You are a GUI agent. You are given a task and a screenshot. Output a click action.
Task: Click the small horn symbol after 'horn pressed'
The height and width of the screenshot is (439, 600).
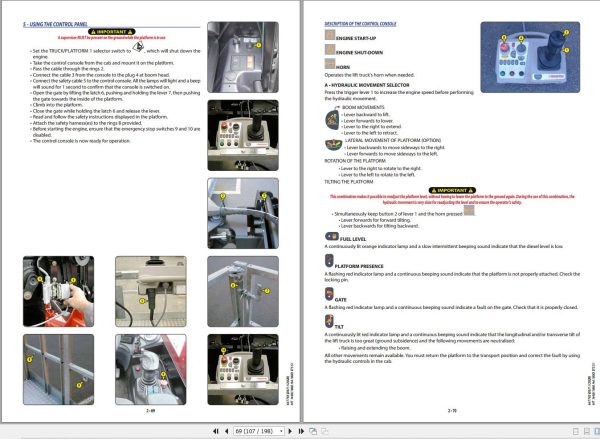pos(469,211)
